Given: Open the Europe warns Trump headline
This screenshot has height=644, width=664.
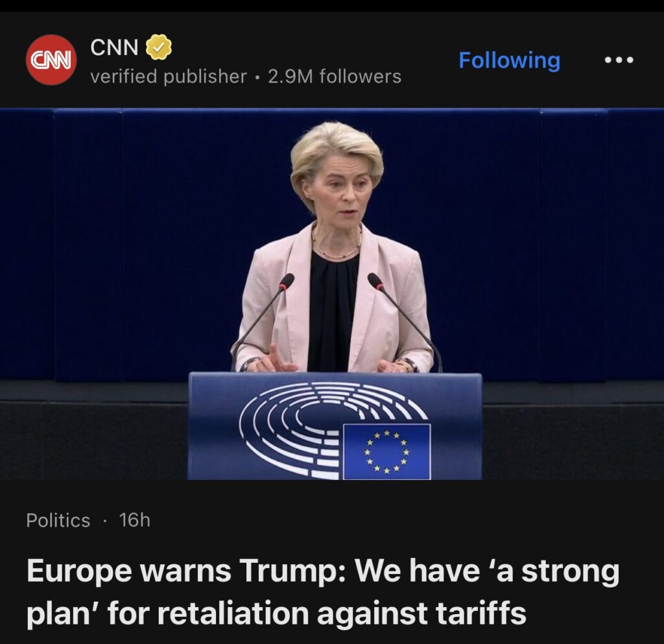Looking at the screenshot, I should pyautogui.click(x=323, y=592).
